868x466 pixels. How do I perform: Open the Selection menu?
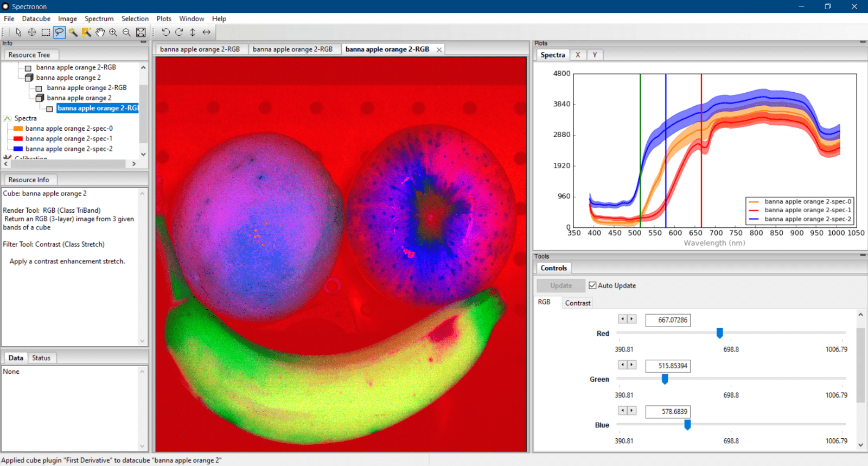135,18
